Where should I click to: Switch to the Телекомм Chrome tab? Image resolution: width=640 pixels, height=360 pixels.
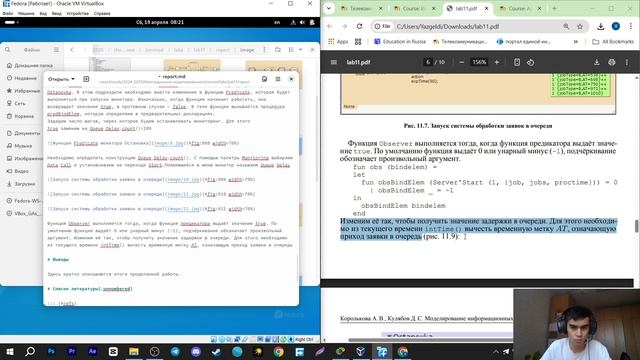click(361, 8)
